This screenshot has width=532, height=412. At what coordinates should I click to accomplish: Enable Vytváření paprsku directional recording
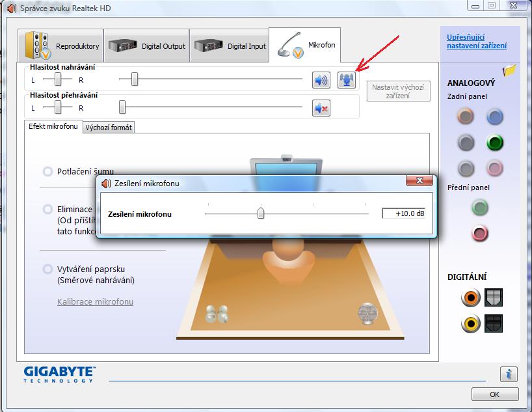[48, 269]
